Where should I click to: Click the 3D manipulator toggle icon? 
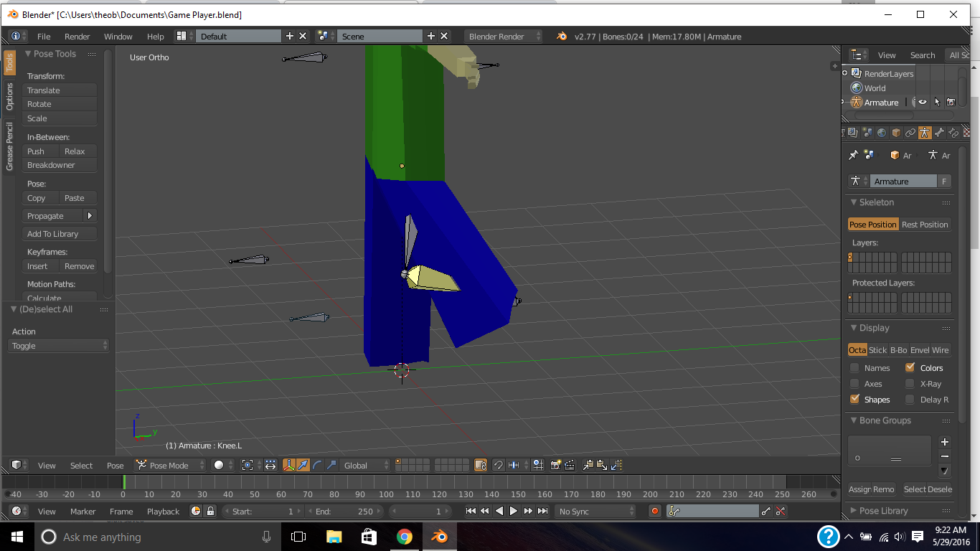pyautogui.click(x=289, y=465)
